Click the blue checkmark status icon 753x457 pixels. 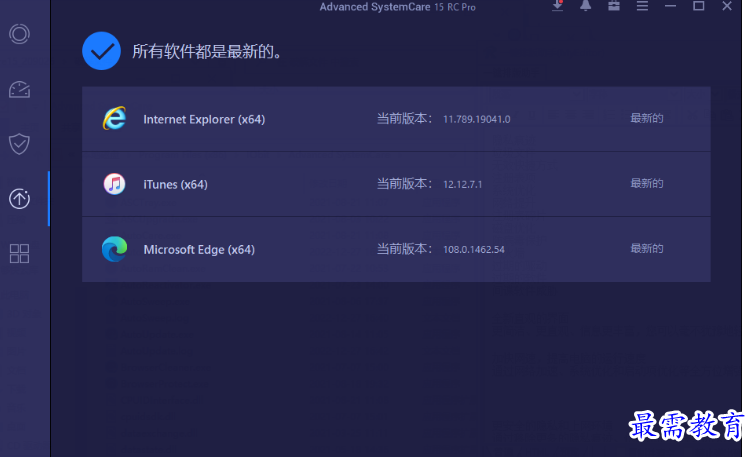[101, 51]
